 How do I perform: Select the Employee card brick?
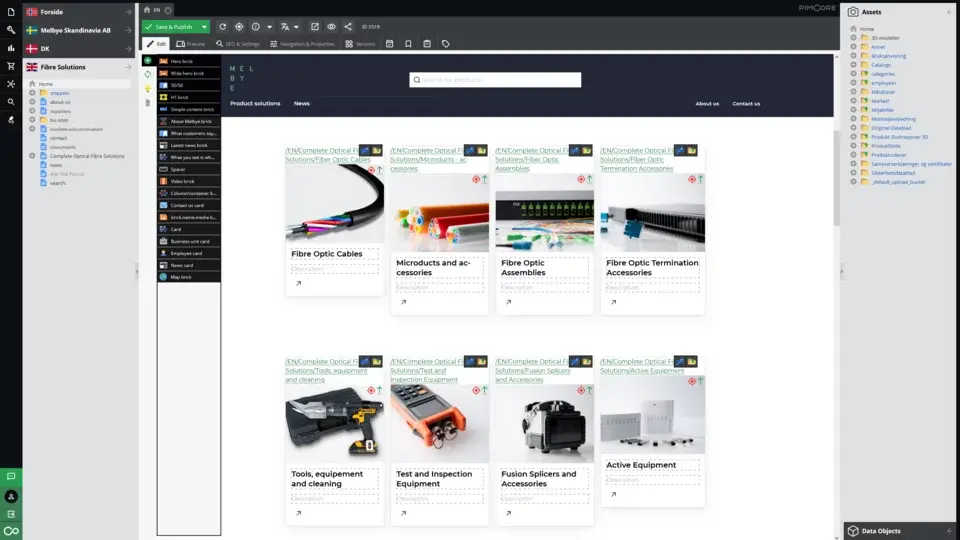189,253
